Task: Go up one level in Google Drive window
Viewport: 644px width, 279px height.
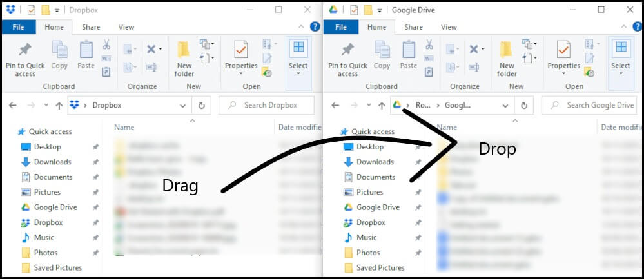Action: (382, 106)
